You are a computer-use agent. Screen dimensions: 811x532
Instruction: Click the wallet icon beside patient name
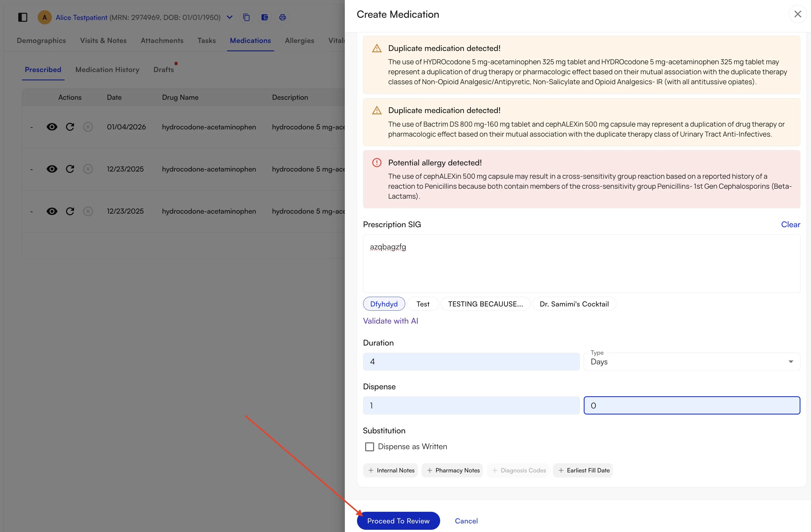(264, 17)
